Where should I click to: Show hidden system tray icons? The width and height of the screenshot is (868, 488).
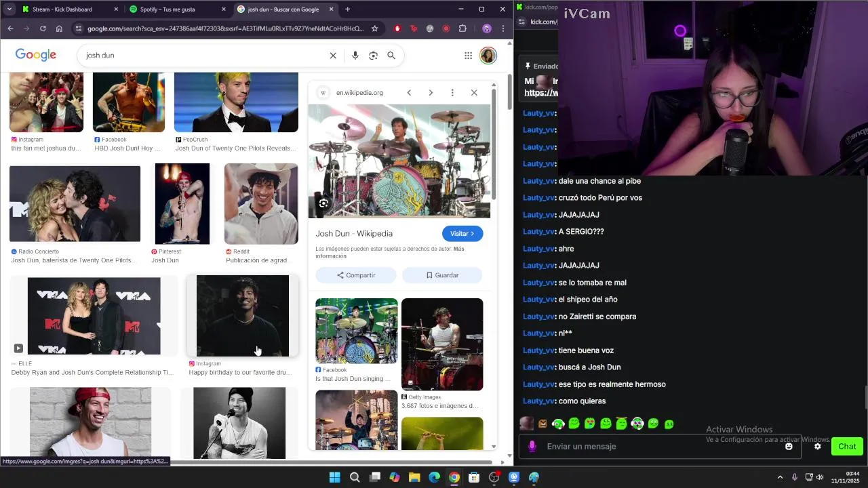pos(780,477)
